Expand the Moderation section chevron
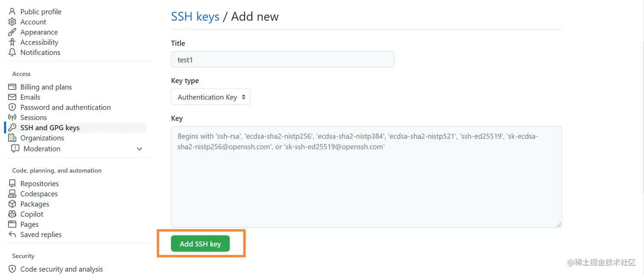This screenshot has height=275, width=644. click(139, 149)
